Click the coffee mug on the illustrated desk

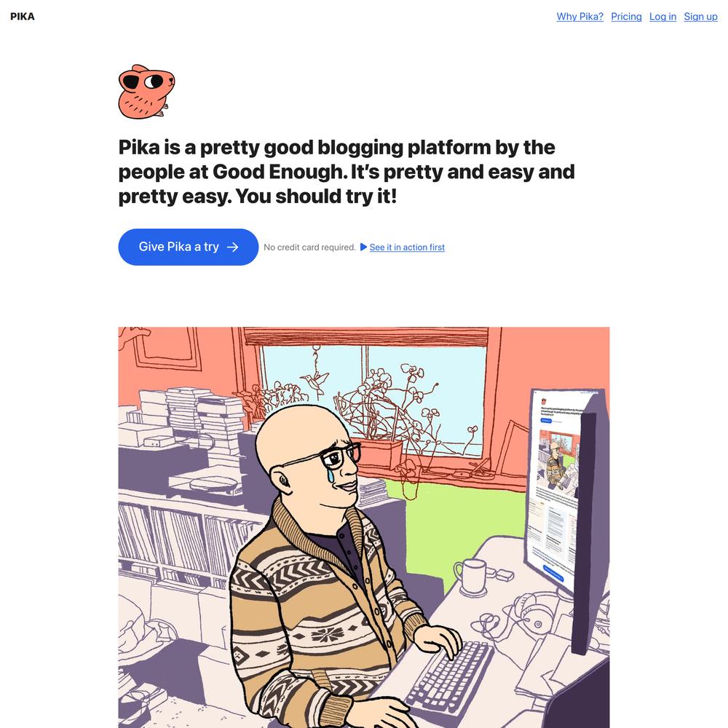pos(472,577)
